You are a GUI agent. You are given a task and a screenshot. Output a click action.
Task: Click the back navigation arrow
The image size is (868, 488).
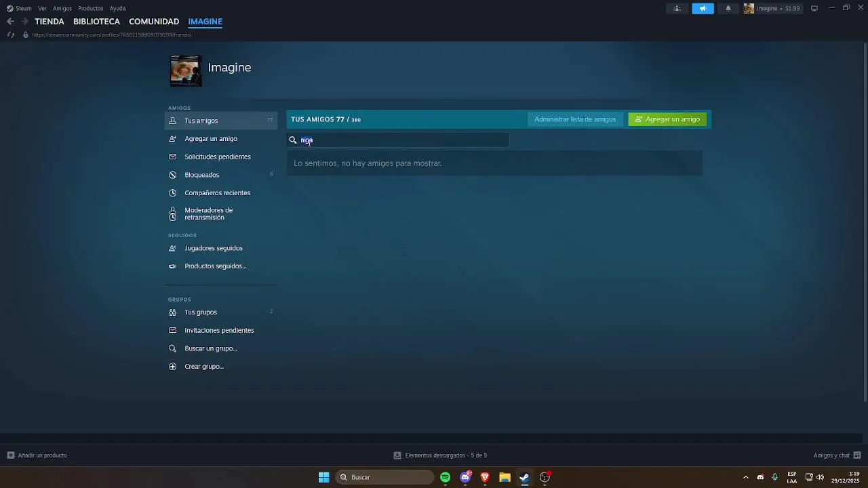[x=10, y=22]
